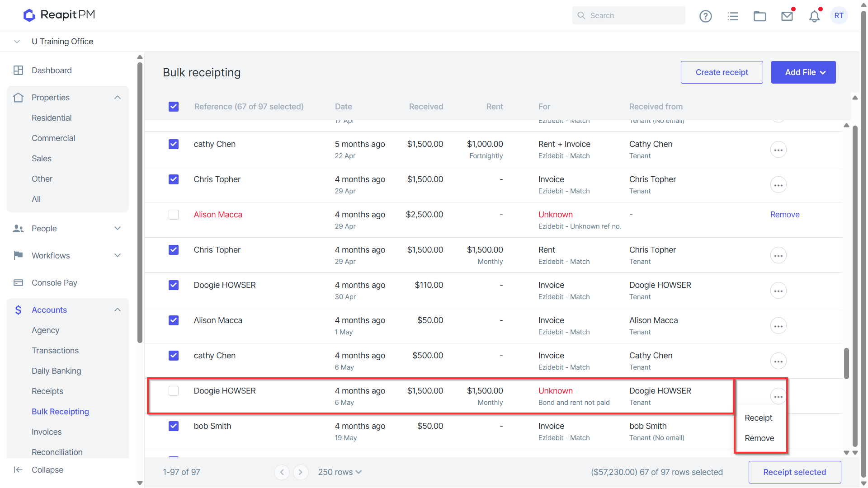Open the Dashboard grid icon
The height and width of the screenshot is (488, 868).
[19, 70]
